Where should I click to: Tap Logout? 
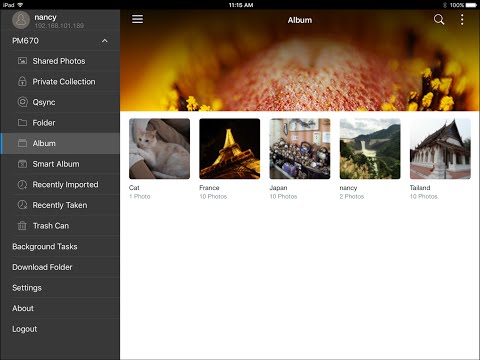coord(60,329)
